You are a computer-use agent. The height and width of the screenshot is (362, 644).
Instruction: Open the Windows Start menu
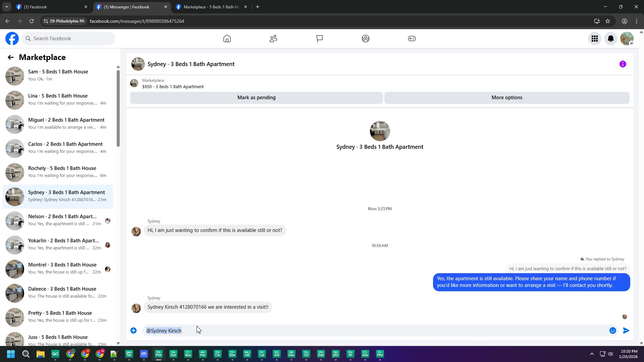pyautogui.click(x=11, y=354)
